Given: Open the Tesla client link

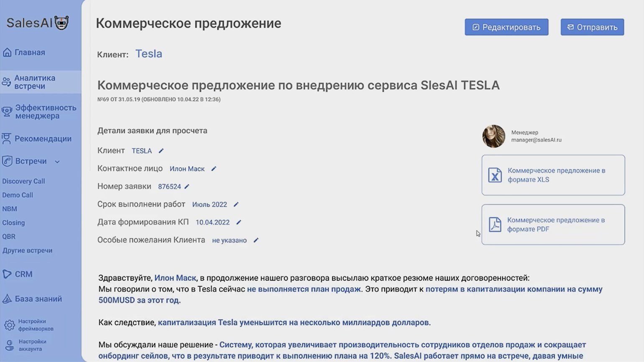Looking at the screenshot, I should [149, 54].
